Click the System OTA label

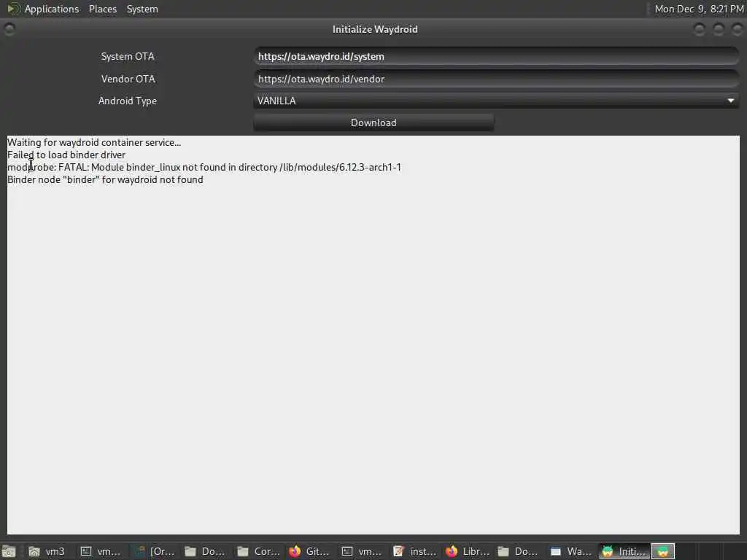tap(128, 56)
